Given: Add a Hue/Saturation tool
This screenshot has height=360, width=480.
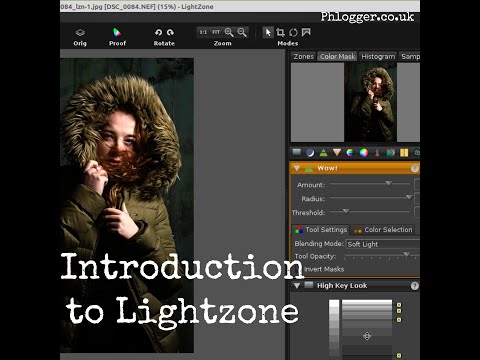Looking at the screenshot, I should coord(350,153).
